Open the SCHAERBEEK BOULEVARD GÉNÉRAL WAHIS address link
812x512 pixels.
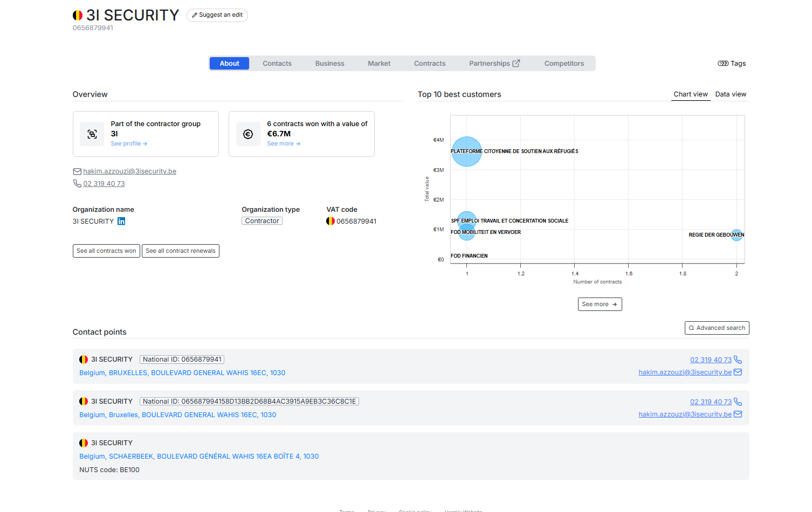point(199,456)
